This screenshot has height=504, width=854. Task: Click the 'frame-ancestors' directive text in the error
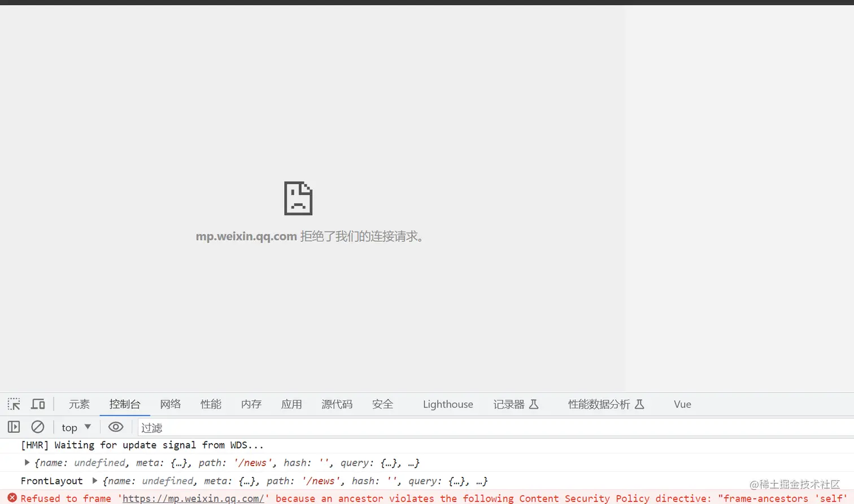(765, 498)
